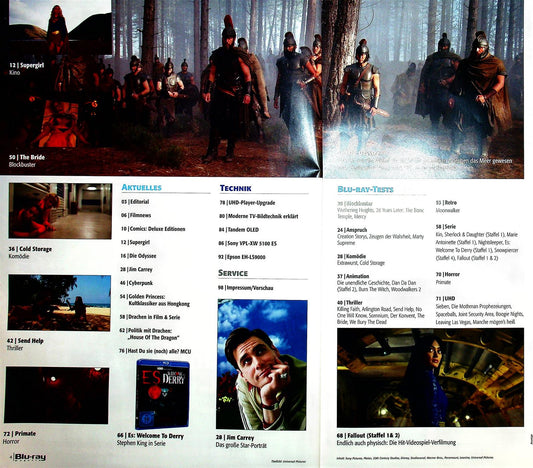Screen dimensions: 533x468
Task: Click the '16 | Die Odyssee' entry
Action: (138, 256)
